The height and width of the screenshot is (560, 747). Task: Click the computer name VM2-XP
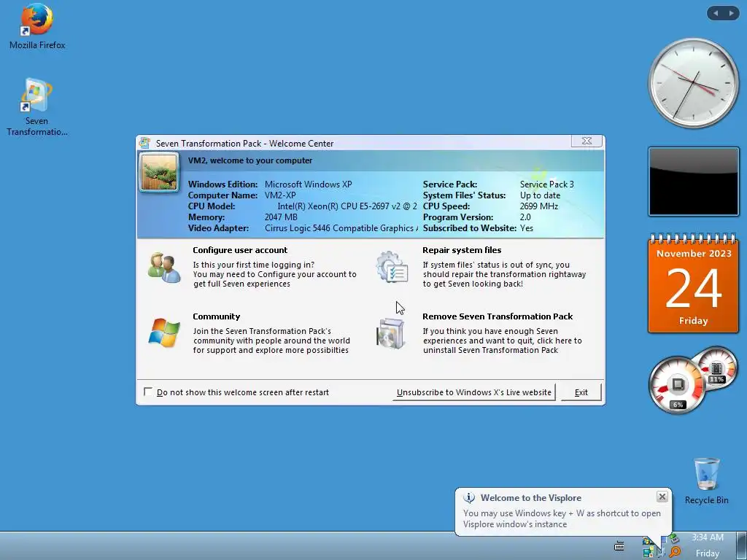click(x=280, y=195)
